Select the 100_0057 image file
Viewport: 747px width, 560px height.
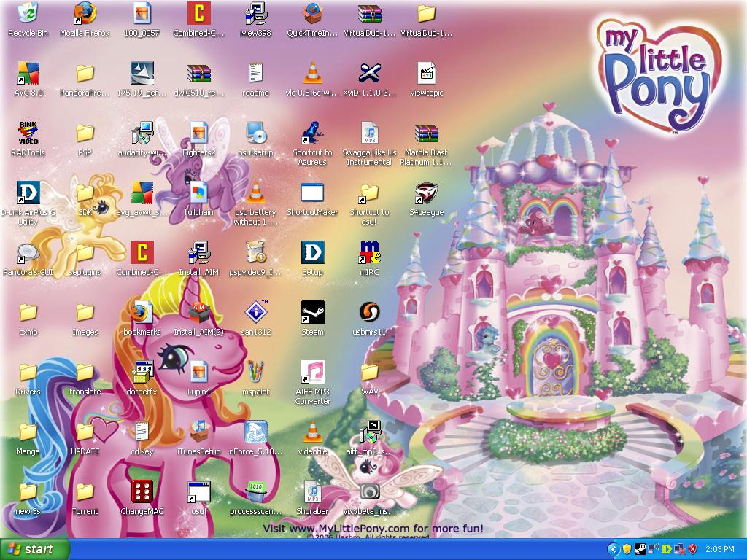tap(142, 14)
